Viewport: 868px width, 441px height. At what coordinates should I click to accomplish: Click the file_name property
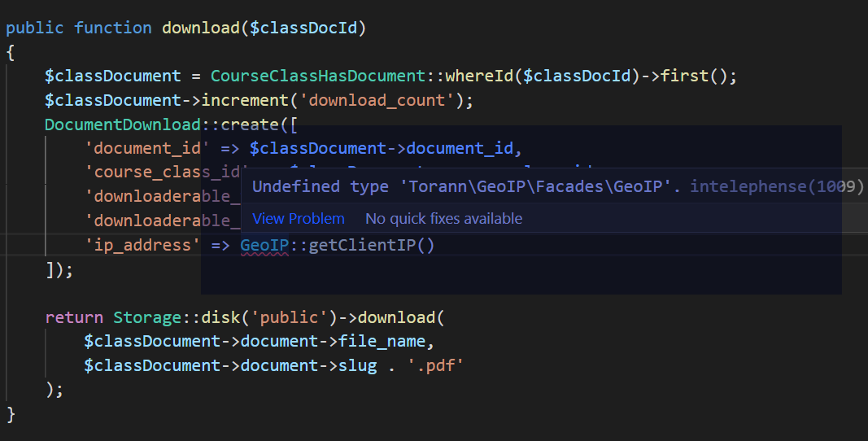pos(382,341)
